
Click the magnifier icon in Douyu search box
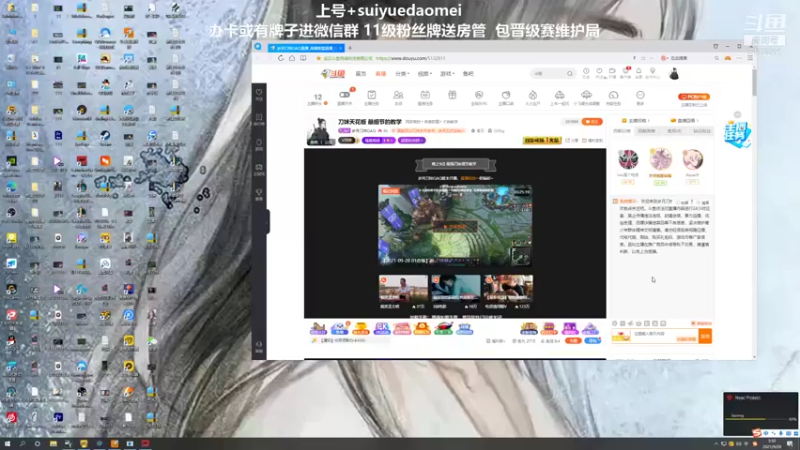569,74
